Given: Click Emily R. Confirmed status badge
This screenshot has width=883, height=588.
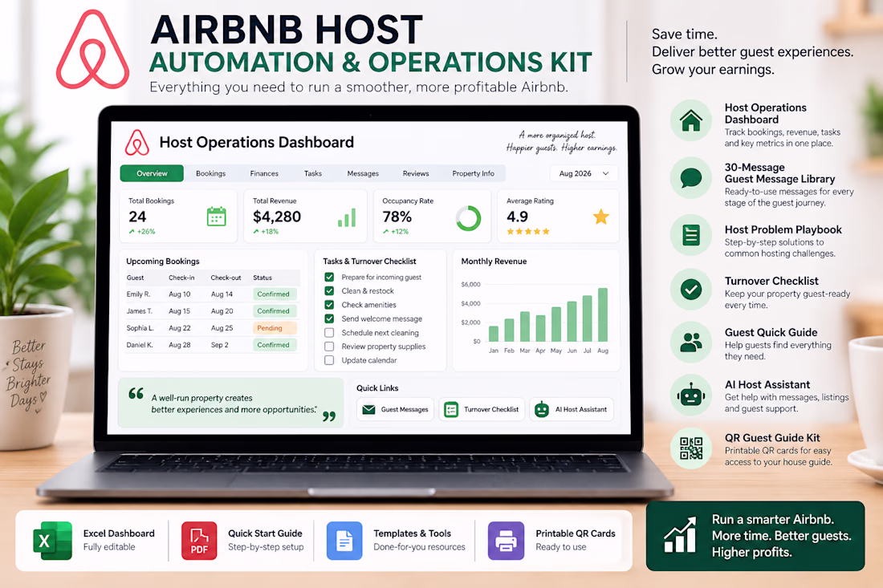Looking at the screenshot, I should (275, 294).
